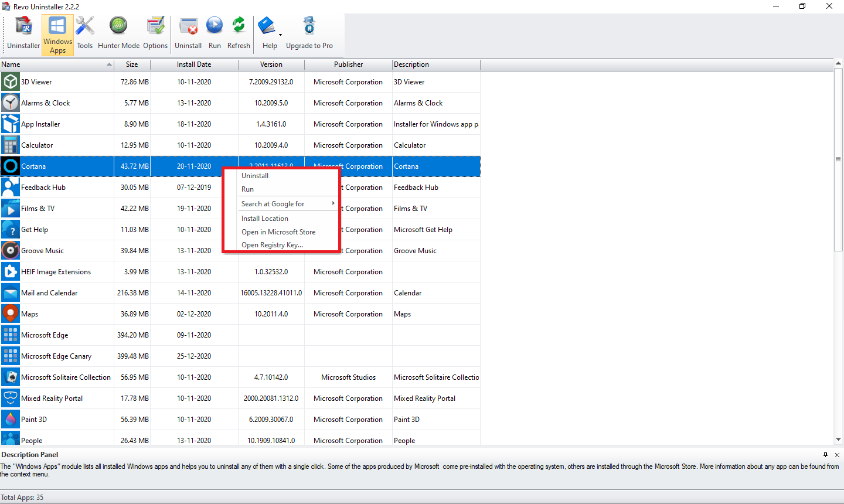
Task: Select the Maps app icon
Action: 11,314
